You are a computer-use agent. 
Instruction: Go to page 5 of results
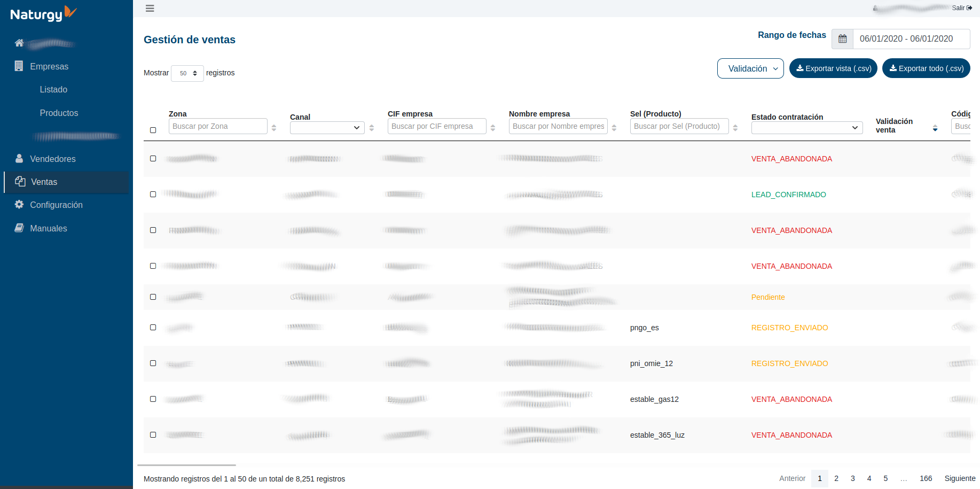885,478
